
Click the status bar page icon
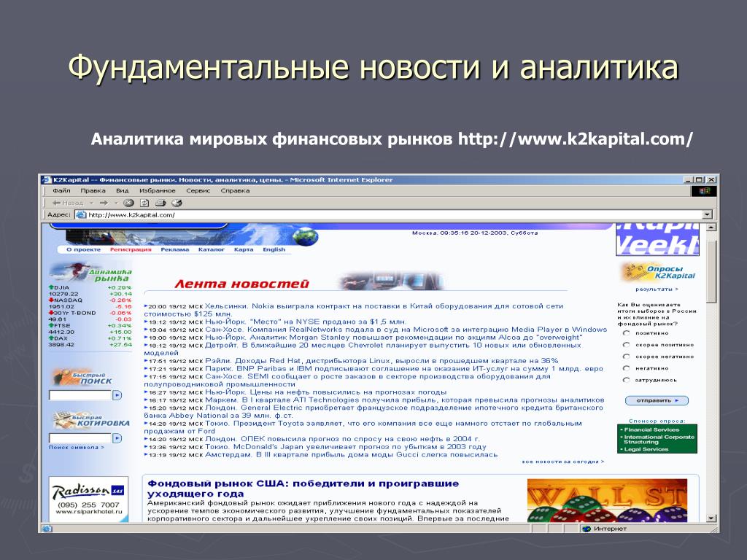(x=47, y=529)
